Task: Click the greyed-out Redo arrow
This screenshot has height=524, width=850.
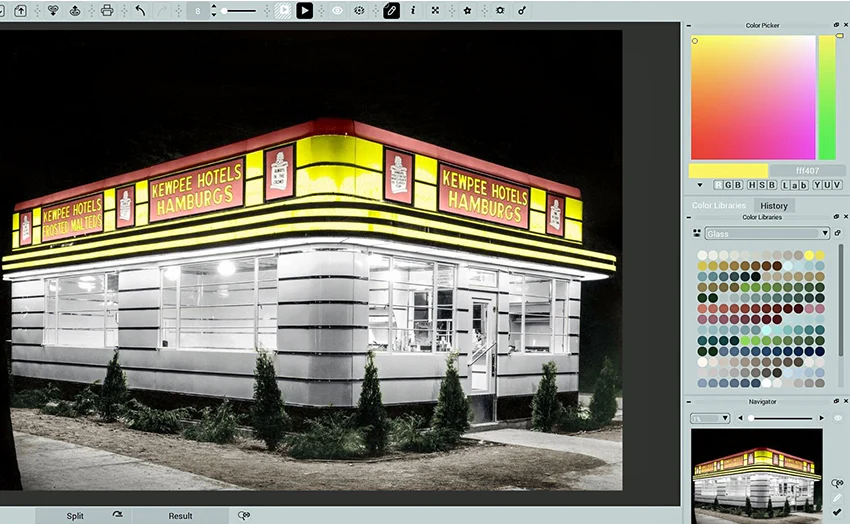Action: pos(162,10)
